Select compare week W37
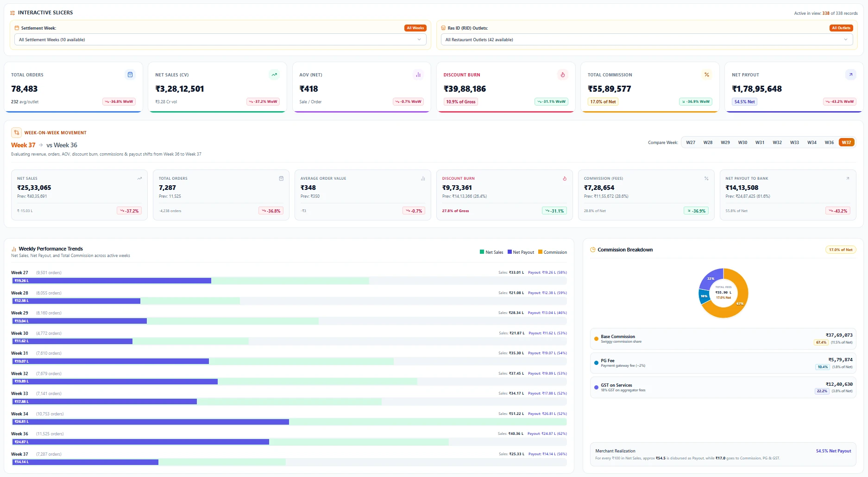 [846, 143]
